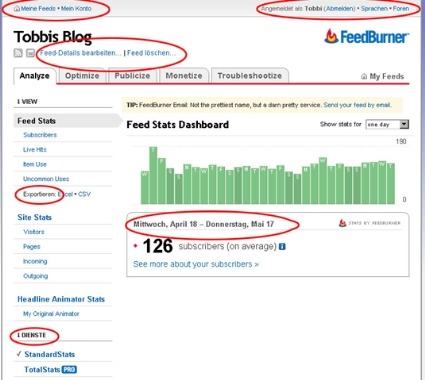Image resolution: width=425 pixels, height=380 pixels.
Task: Click the tallest green bar in chart
Action: (x=153, y=175)
